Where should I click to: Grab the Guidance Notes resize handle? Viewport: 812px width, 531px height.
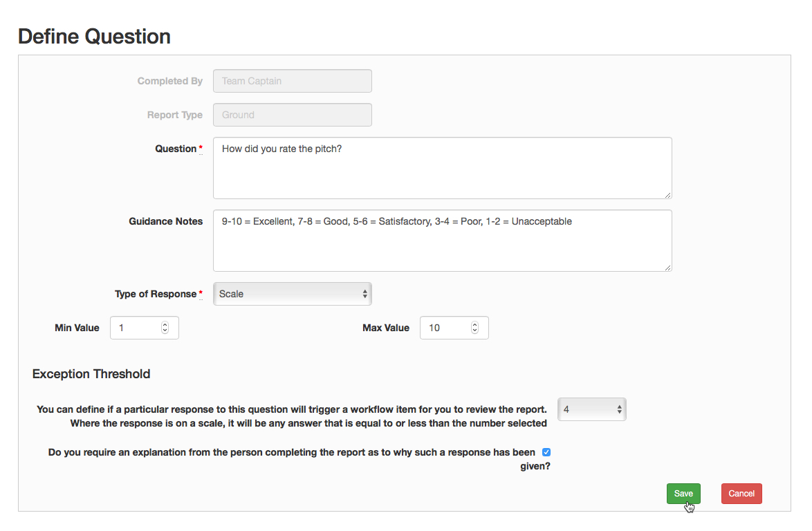click(x=668, y=268)
